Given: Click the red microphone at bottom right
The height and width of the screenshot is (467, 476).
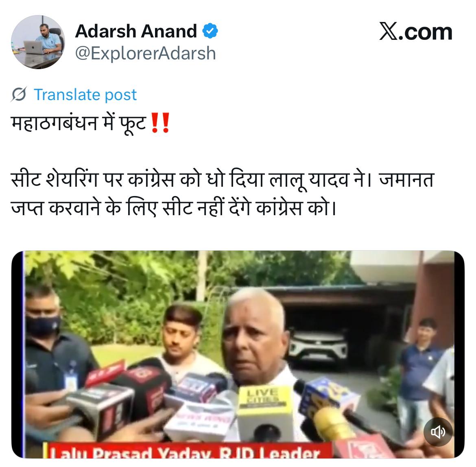Looking at the screenshot, I should coord(364,446).
